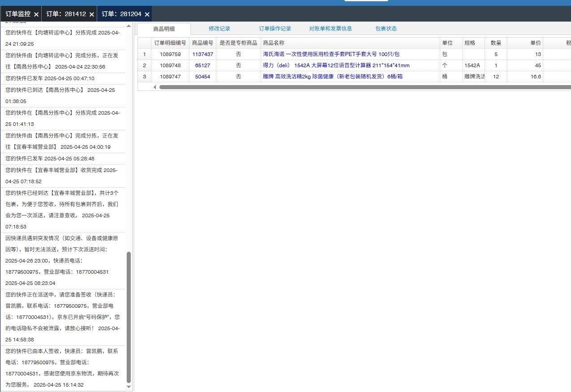Open the 得力 (deli) 1542A 计算器 product link
Viewport: 571px width, 392px height.
[x=336, y=65]
